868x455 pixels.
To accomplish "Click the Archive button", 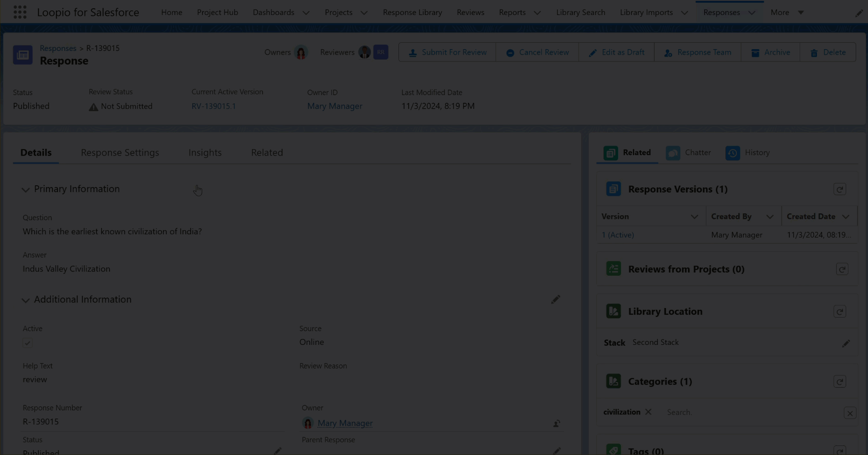I will 771,53.
